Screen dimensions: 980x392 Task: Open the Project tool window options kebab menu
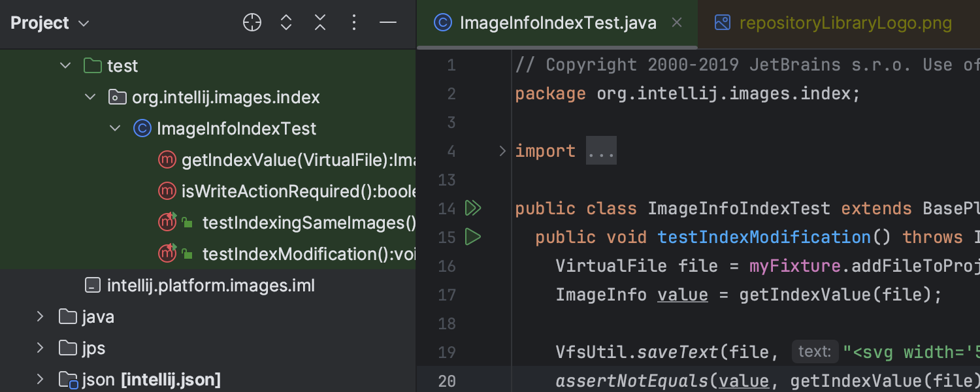point(353,22)
